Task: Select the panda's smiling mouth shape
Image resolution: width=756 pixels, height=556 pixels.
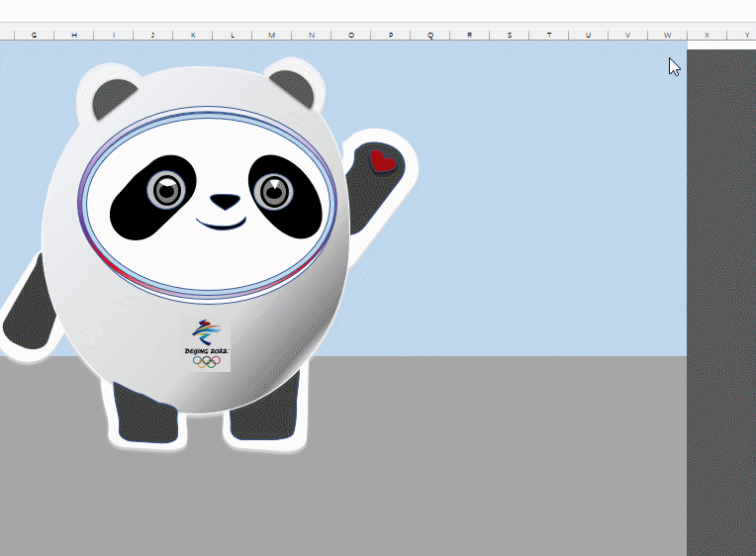Action: 222,224
